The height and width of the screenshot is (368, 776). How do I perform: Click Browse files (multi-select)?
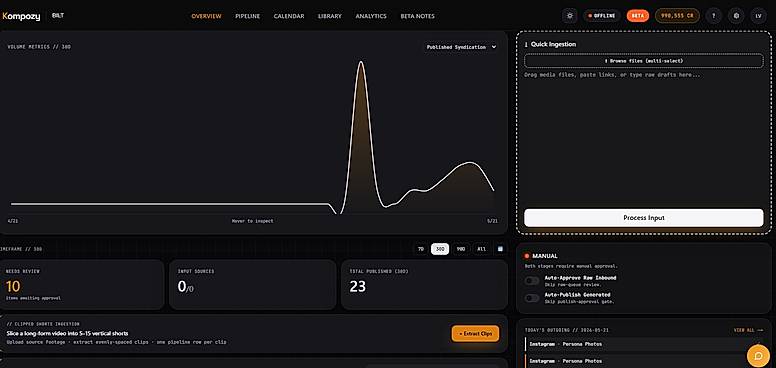point(643,61)
